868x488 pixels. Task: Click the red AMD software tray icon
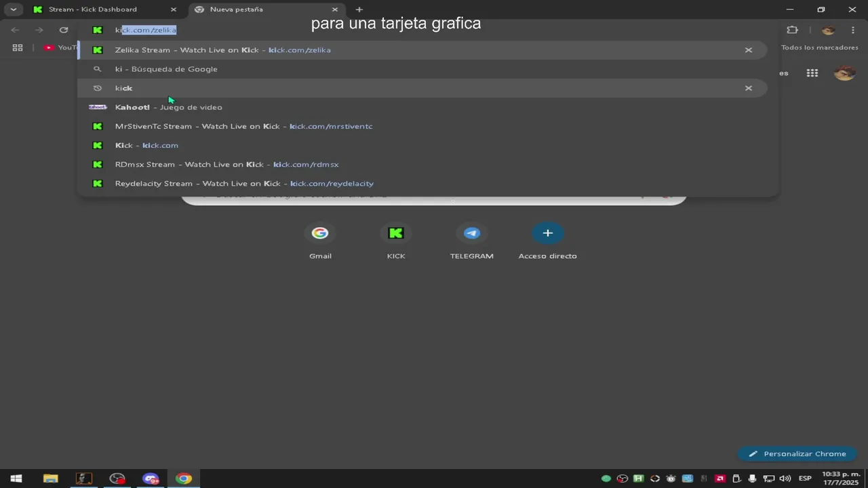pos(720,479)
